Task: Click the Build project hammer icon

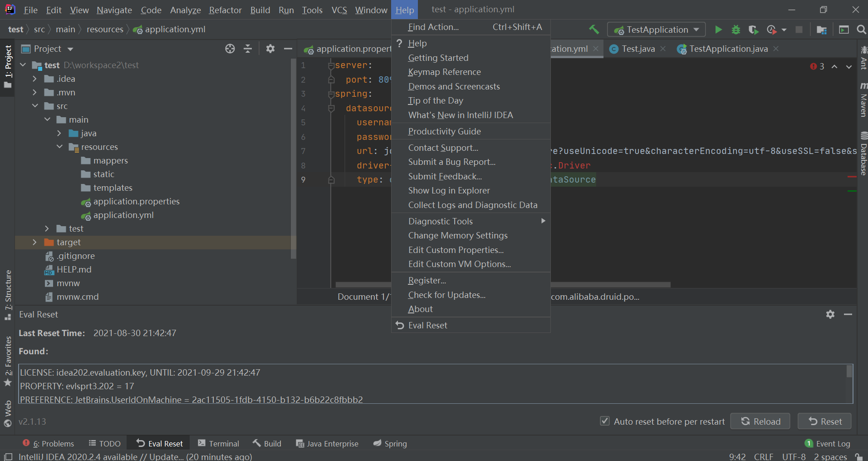Action: (x=594, y=30)
